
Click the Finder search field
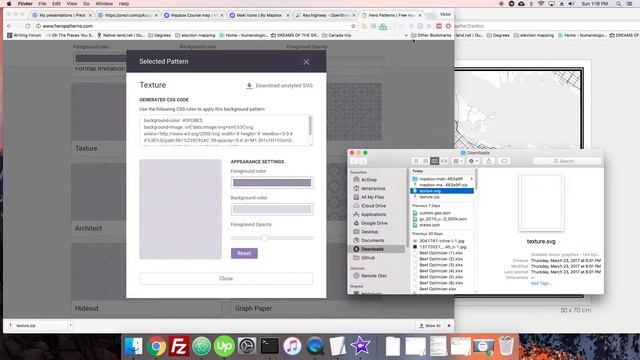point(567,161)
